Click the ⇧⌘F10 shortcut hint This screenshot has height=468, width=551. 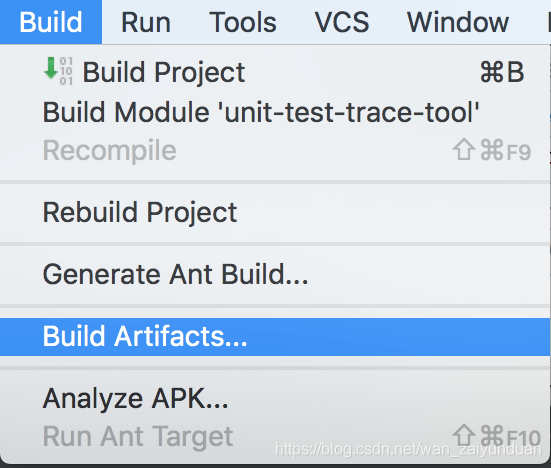[x=497, y=437]
